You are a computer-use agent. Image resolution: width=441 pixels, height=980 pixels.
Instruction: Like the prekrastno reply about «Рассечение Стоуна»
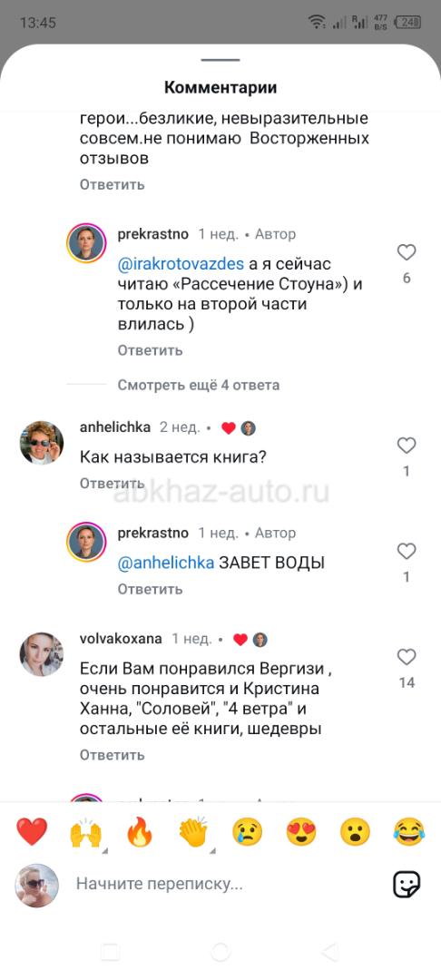click(407, 252)
